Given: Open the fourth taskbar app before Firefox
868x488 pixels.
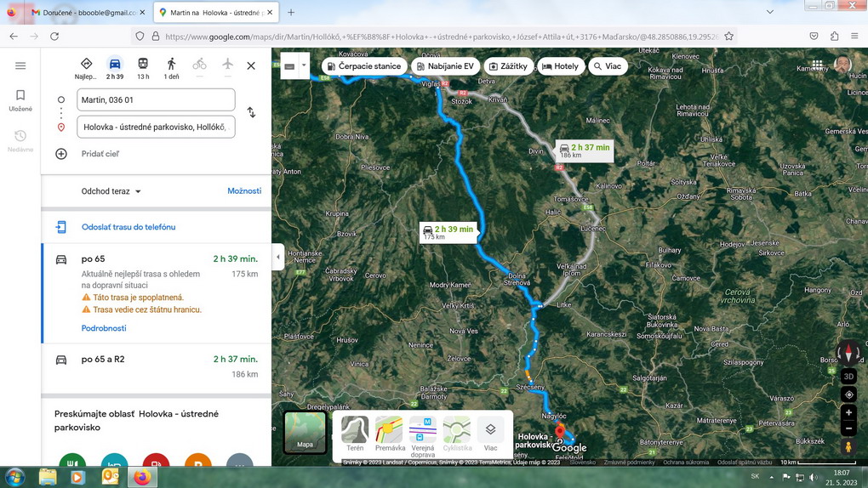Looking at the screenshot, I should coord(110,477).
